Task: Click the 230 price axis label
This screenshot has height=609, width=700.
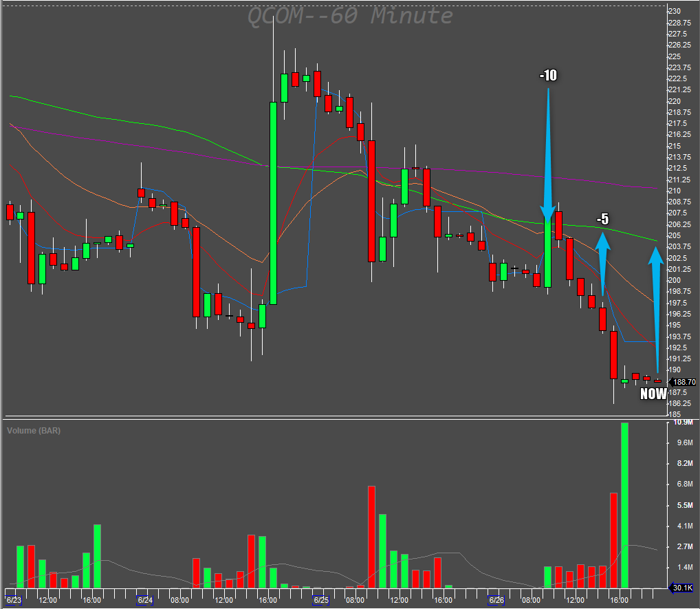Action: tap(675, 11)
